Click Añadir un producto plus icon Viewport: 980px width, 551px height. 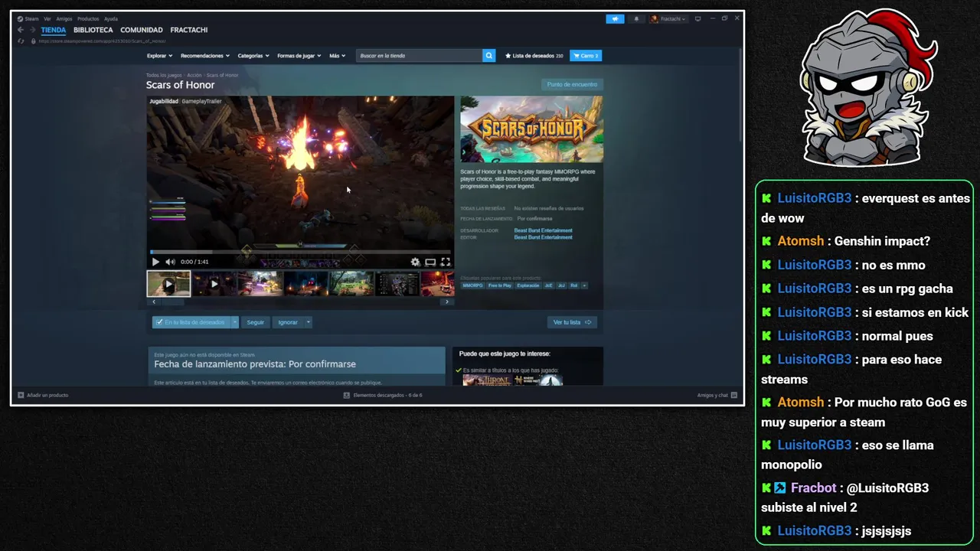coord(21,395)
